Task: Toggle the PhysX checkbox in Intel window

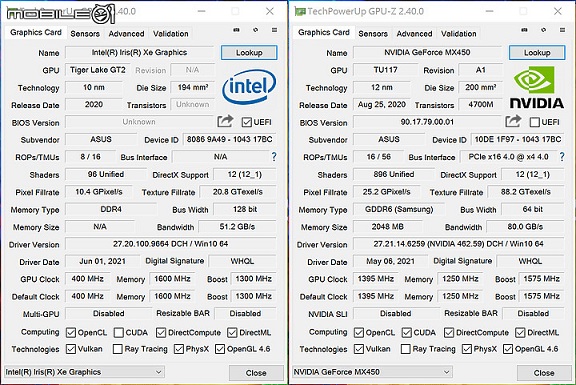Action: point(179,349)
